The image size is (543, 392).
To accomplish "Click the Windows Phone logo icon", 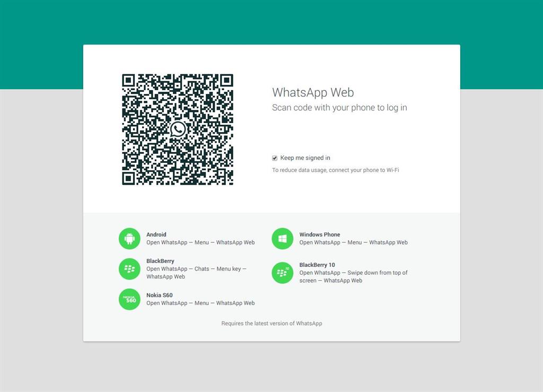I will coord(283,239).
